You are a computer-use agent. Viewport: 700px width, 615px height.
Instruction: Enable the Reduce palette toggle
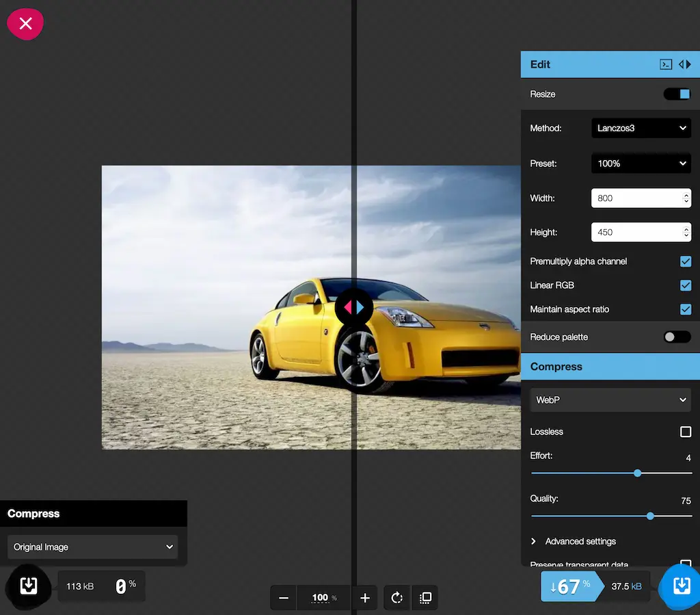tap(677, 337)
